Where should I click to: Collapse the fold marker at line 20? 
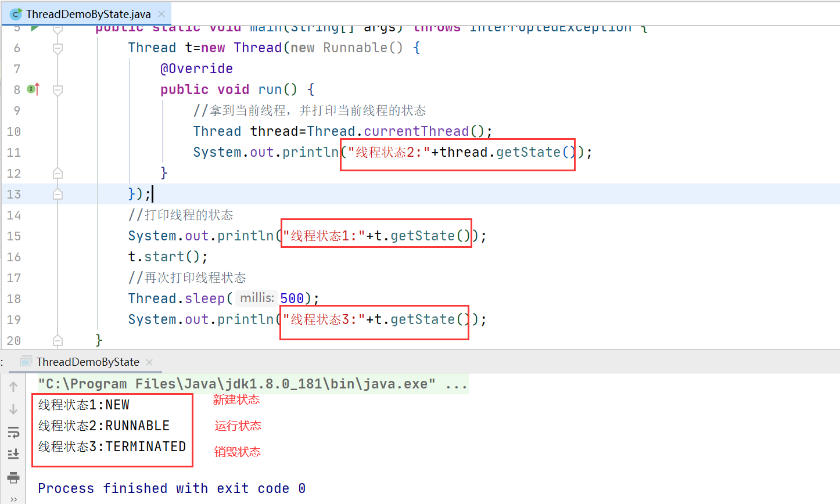click(58, 340)
